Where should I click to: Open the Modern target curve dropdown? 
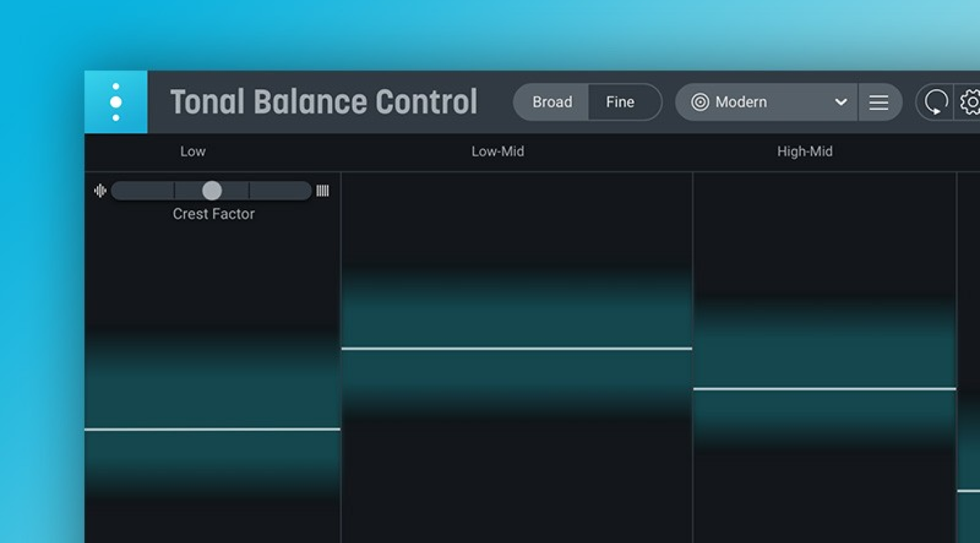768,102
